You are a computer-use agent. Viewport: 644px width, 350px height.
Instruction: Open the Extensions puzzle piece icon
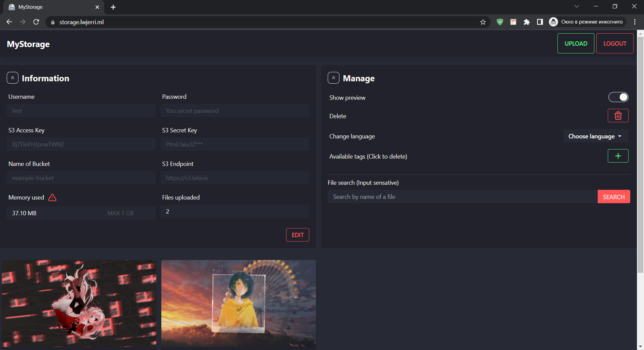point(527,22)
